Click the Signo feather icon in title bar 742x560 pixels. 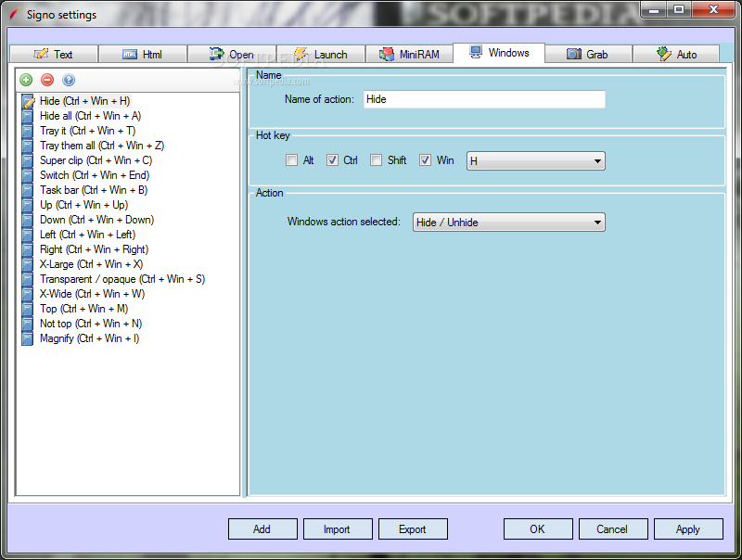(x=15, y=14)
